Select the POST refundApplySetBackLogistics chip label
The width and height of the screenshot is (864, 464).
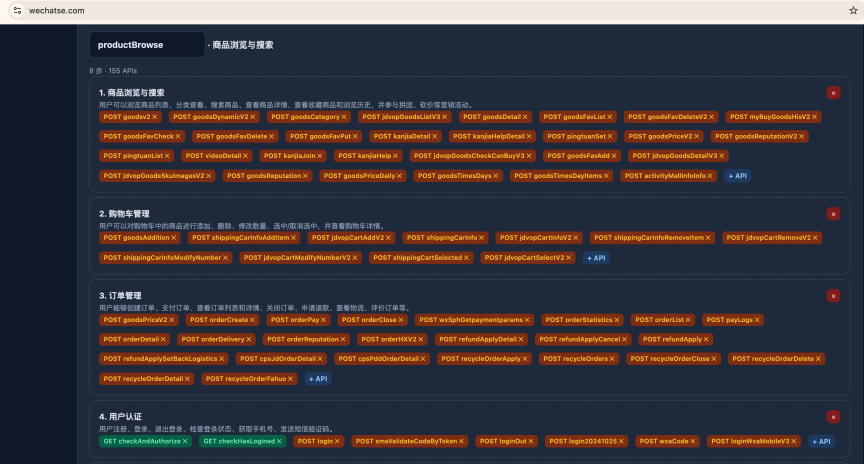click(160, 359)
